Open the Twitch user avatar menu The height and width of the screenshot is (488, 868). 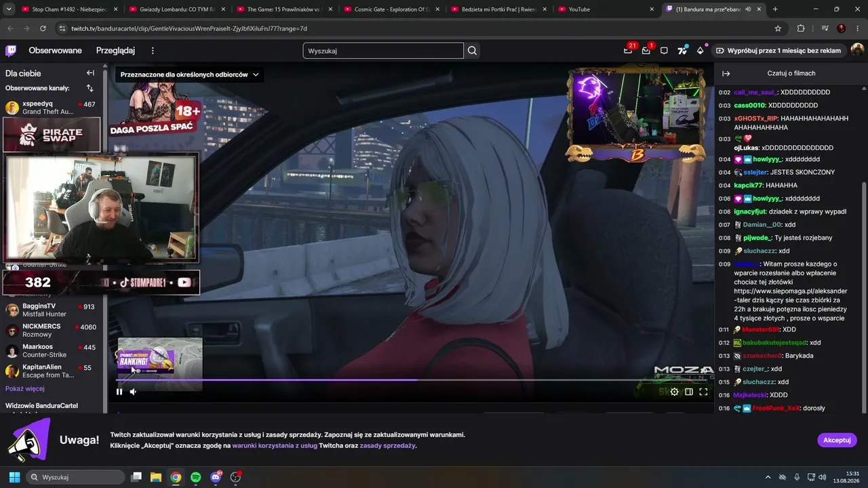click(857, 51)
